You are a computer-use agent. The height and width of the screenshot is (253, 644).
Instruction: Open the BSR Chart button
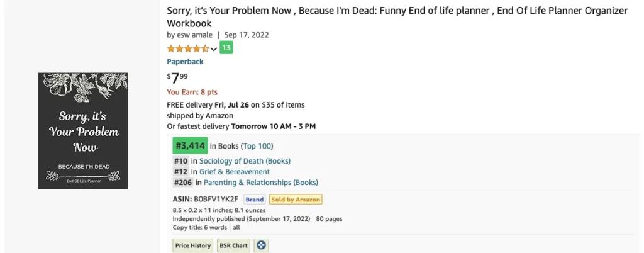(234, 245)
